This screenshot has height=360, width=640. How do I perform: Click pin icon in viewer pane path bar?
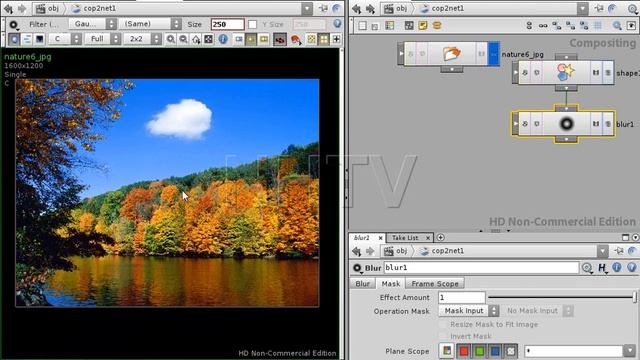coord(323,8)
